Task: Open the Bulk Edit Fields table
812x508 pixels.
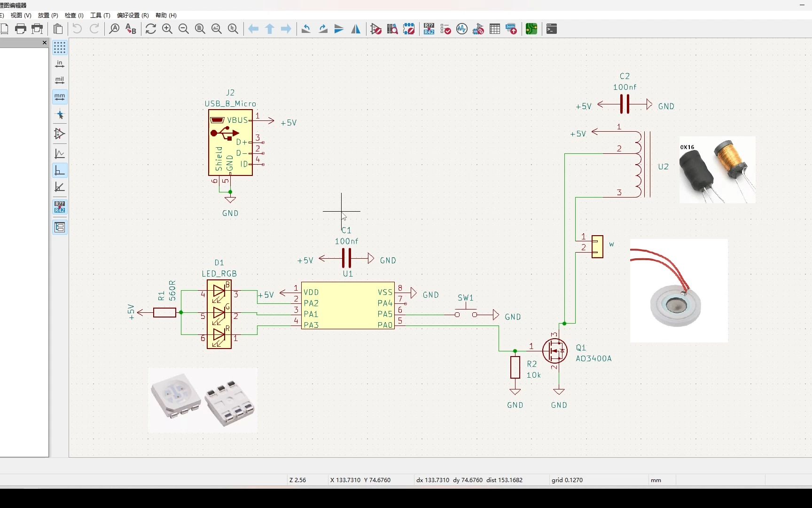Action: point(495,29)
